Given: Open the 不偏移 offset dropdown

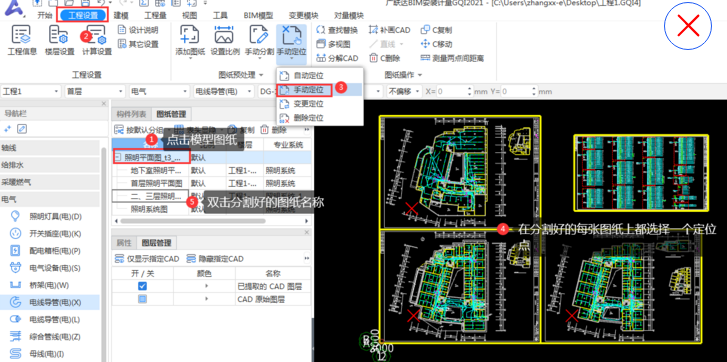Looking at the screenshot, I should point(404,91).
